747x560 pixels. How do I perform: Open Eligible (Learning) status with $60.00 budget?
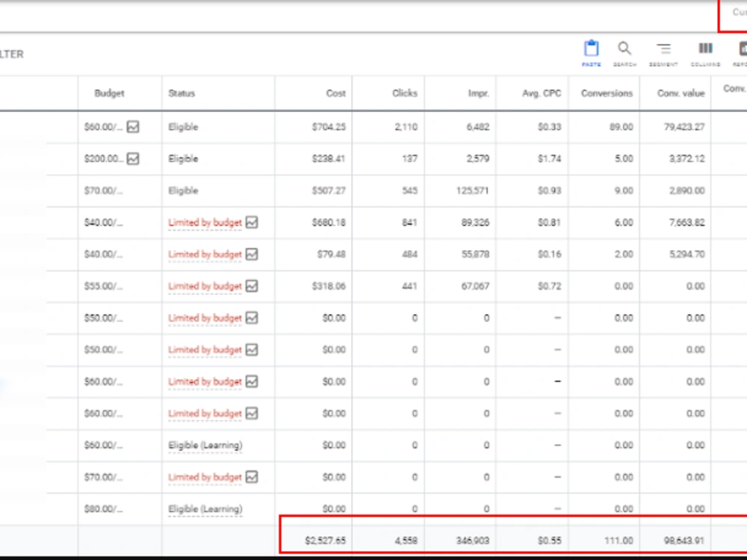205,445
